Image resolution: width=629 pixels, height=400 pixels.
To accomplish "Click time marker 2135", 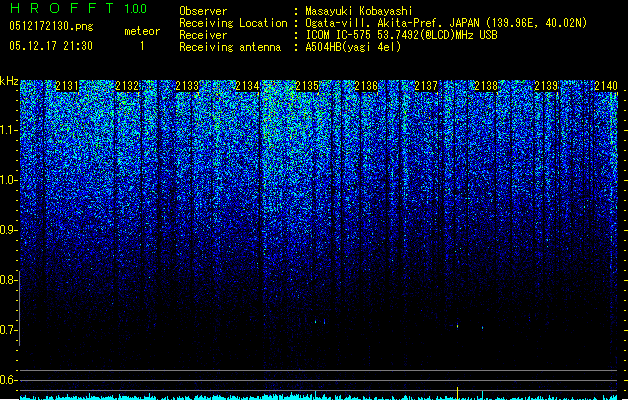I will [307, 86].
